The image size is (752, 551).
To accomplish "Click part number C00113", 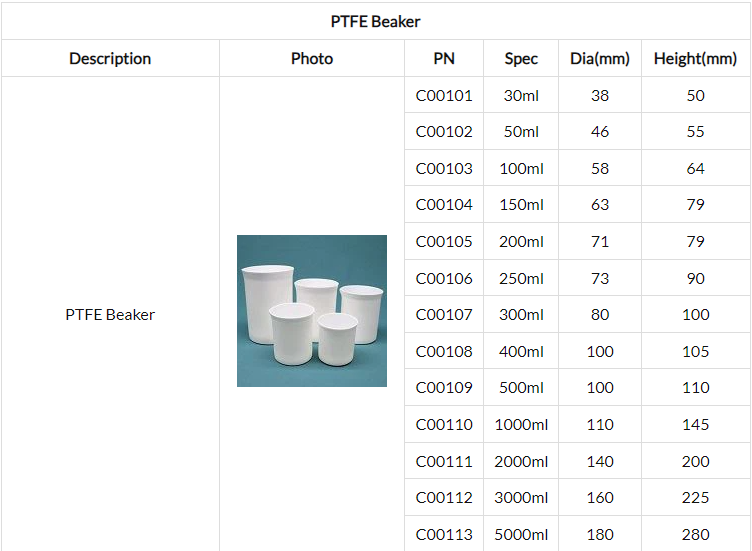I will (x=444, y=534).
